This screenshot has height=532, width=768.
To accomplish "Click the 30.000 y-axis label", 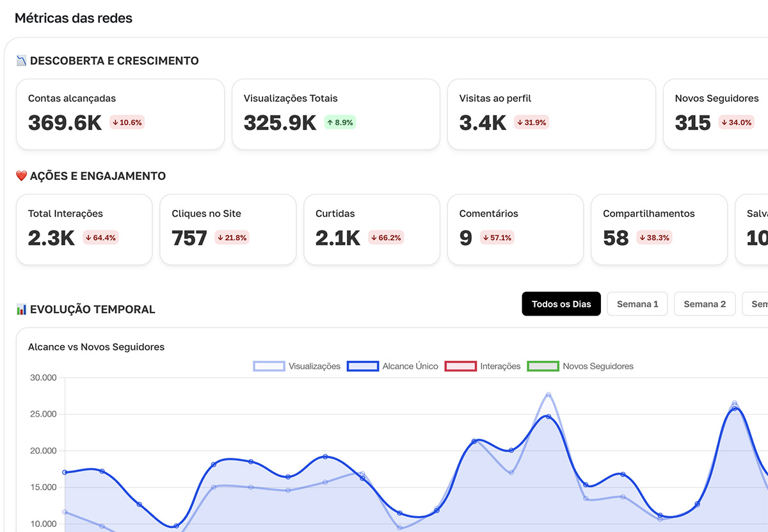I will coord(44,378).
